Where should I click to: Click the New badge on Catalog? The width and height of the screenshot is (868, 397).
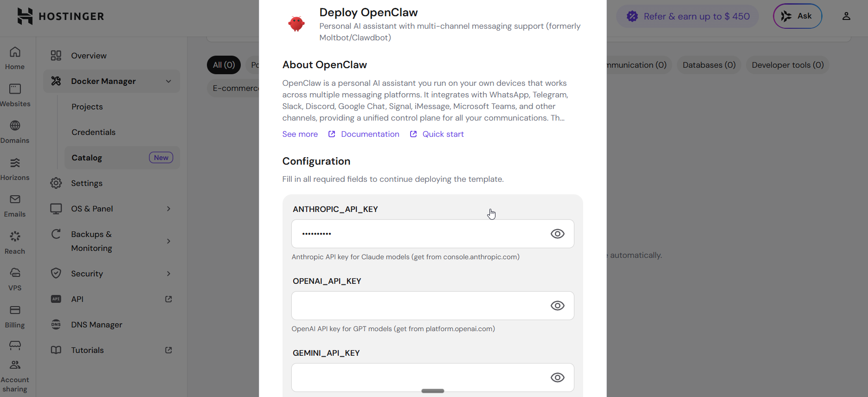(161, 158)
